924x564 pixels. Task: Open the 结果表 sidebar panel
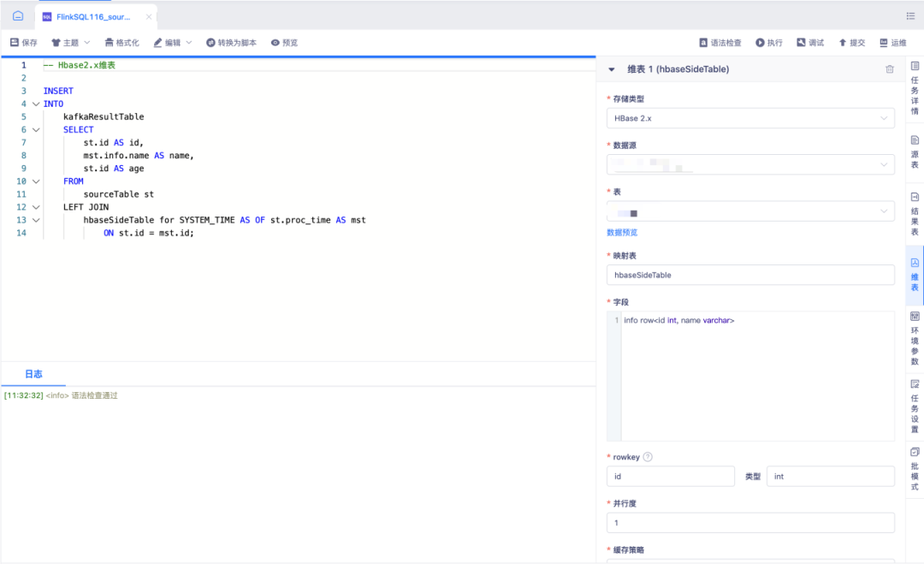[915, 215]
